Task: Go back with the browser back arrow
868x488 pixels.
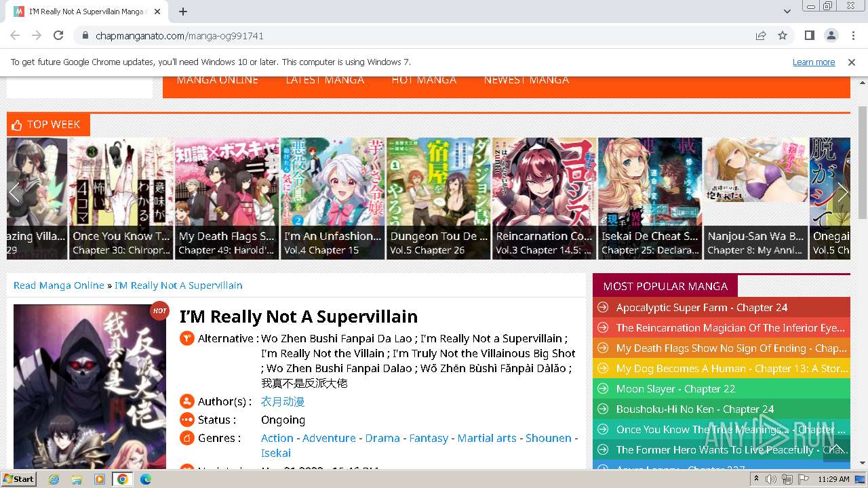Action: click(15, 35)
